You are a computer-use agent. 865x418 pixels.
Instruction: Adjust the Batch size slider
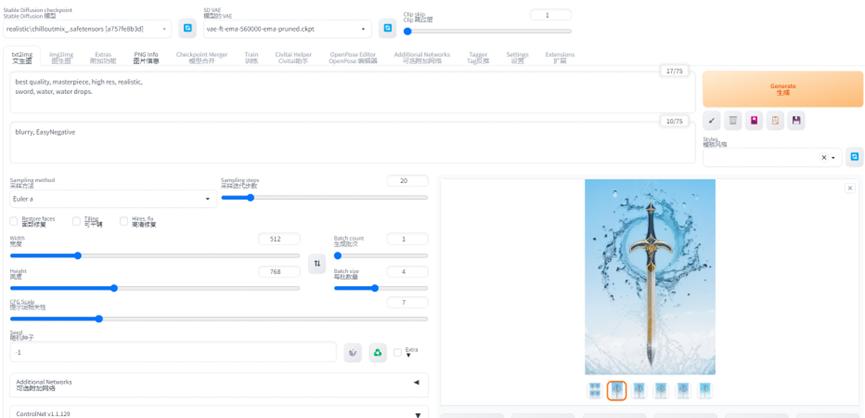(381, 288)
